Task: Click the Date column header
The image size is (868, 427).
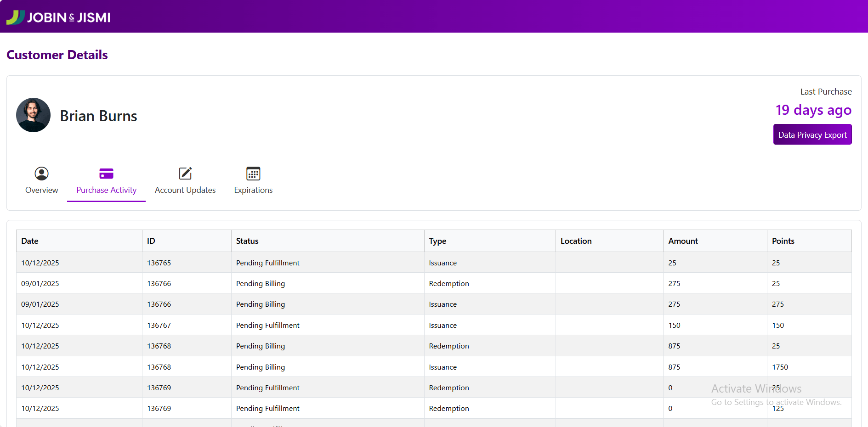Action: 30,241
